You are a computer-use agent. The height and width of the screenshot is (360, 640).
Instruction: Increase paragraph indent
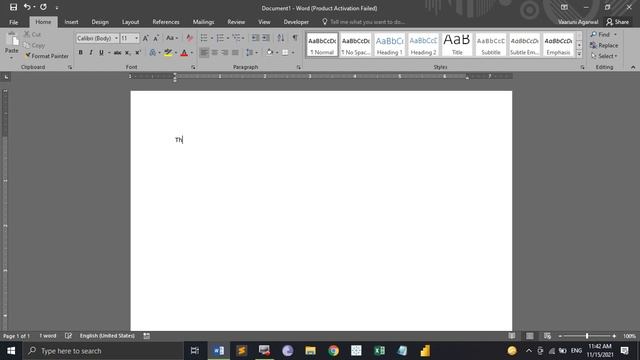point(266,38)
